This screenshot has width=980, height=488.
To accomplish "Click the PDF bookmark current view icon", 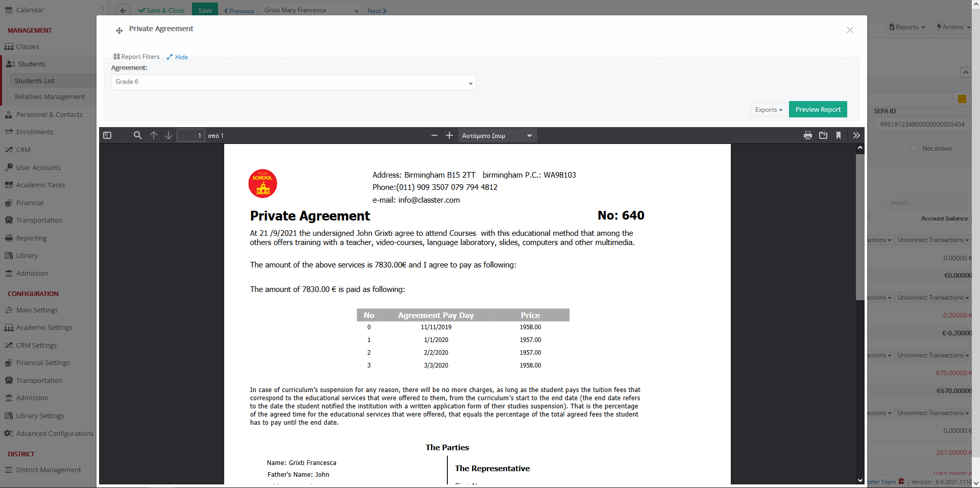I will click(x=839, y=135).
